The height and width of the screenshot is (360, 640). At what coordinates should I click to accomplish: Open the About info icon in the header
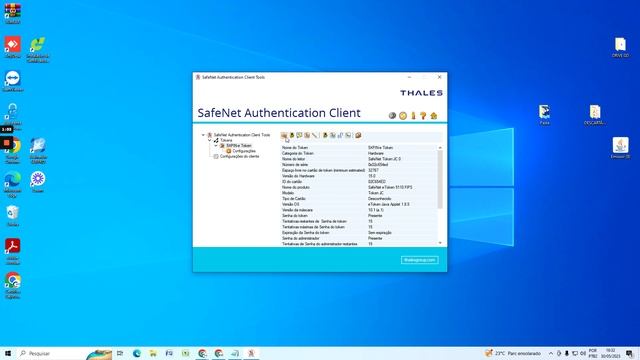[413, 116]
